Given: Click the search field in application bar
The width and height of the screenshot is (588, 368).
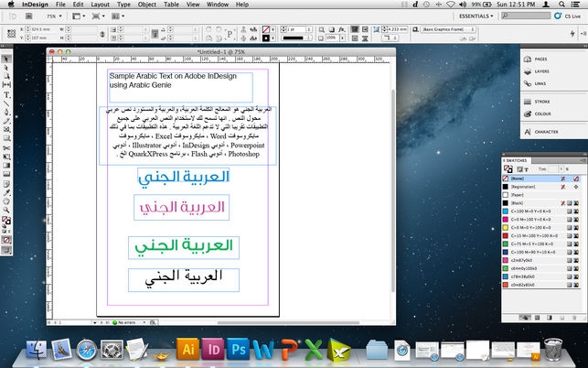Looking at the screenshot, I should point(527,16).
